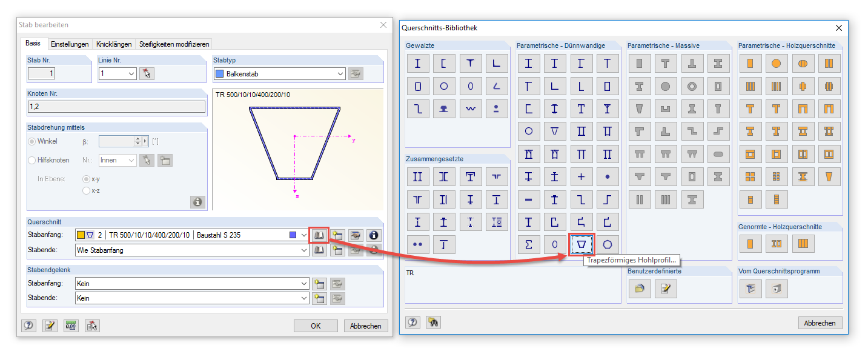This screenshot has height=351, width=868.
Task: Select trapezoid timber section in Holzquerschnitte
Action: pos(829,176)
